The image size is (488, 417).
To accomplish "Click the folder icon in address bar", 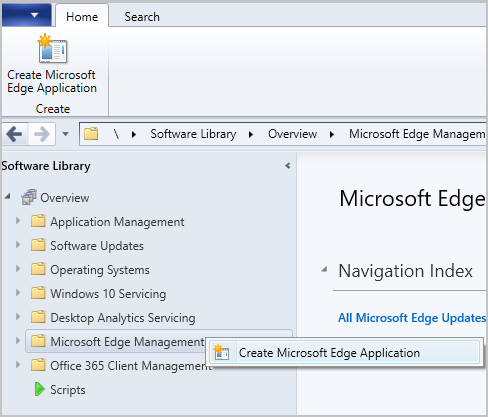I will click(91, 134).
